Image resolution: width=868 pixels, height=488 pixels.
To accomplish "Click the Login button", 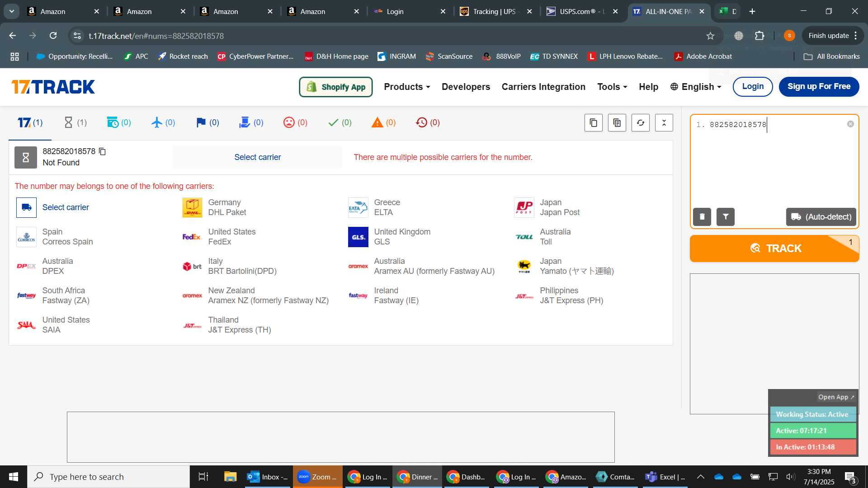I will click(x=753, y=87).
